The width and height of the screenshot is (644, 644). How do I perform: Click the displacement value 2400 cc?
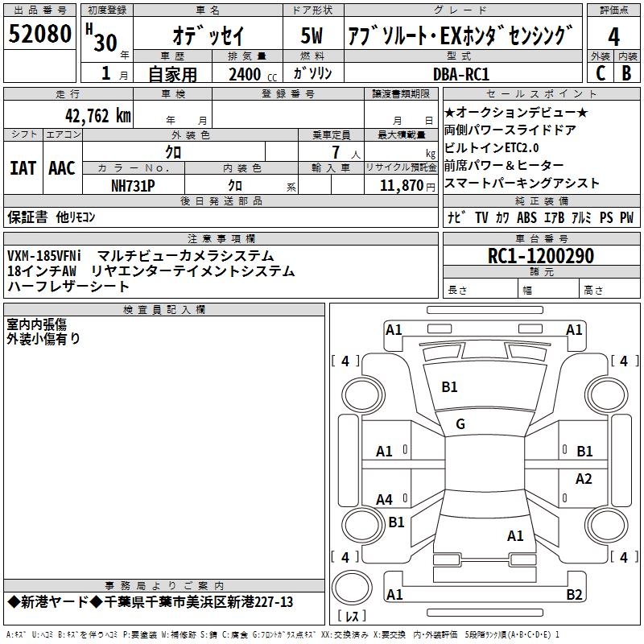pyautogui.click(x=253, y=74)
